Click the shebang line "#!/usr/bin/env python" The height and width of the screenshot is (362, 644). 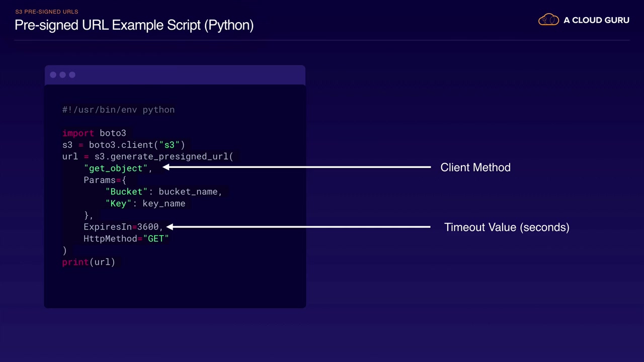(118, 110)
